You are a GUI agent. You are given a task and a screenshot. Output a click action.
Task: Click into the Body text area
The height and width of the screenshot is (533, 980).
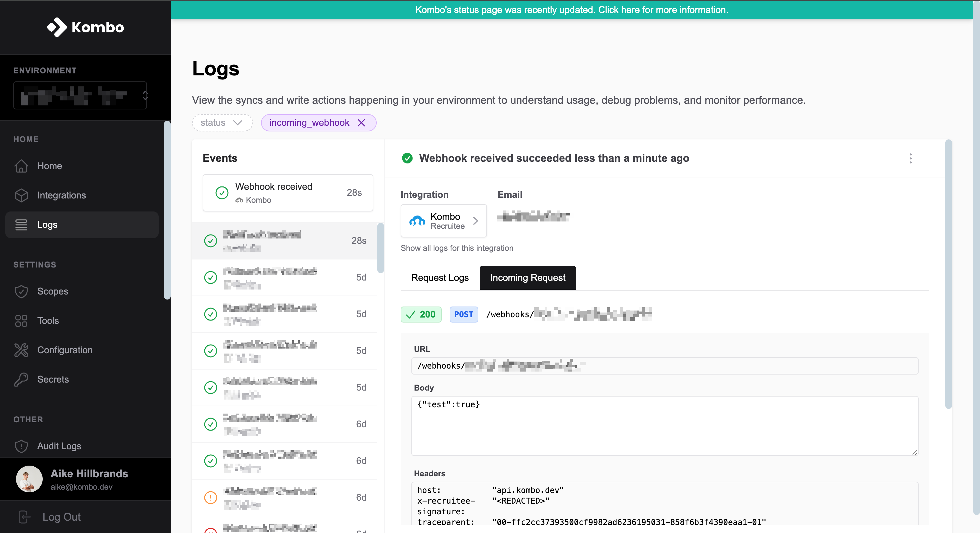click(x=665, y=426)
